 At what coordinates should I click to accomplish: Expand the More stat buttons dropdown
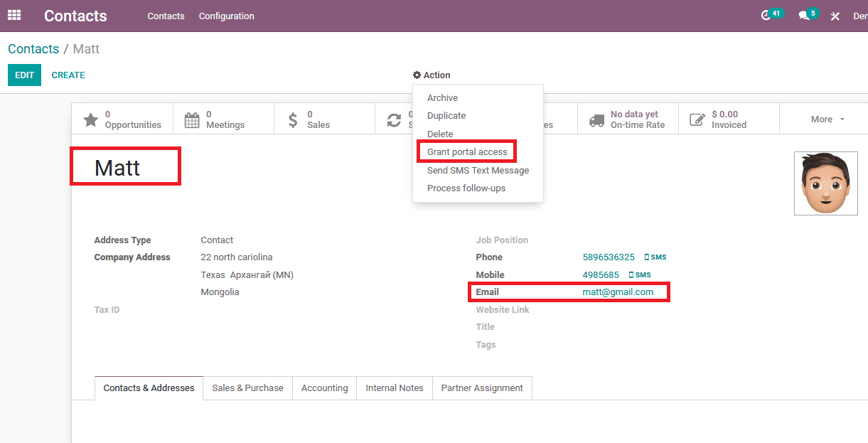coord(827,119)
